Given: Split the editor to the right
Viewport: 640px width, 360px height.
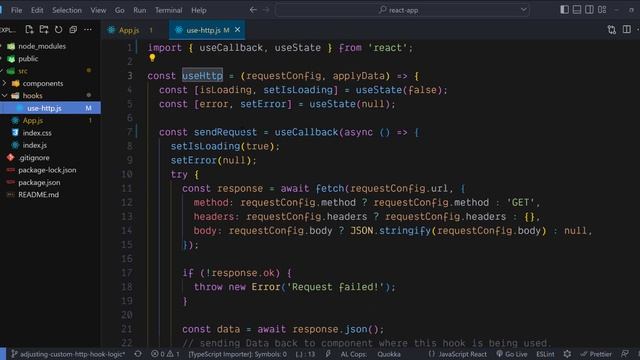Looking at the screenshot, I should 627,29.
